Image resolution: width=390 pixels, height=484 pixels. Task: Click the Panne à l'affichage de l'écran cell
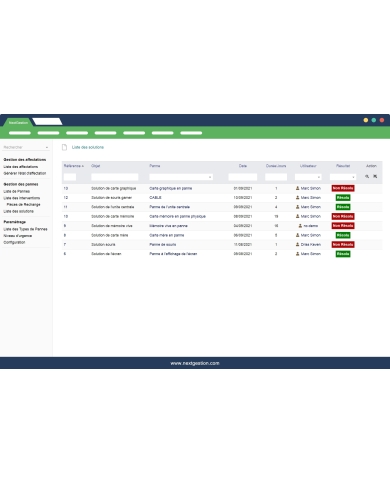coord(173,254)
